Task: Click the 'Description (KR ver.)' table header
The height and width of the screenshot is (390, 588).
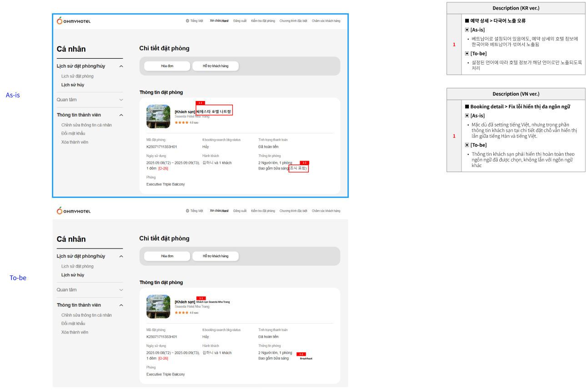Action: pyautogui.click(x=516, y=8)
